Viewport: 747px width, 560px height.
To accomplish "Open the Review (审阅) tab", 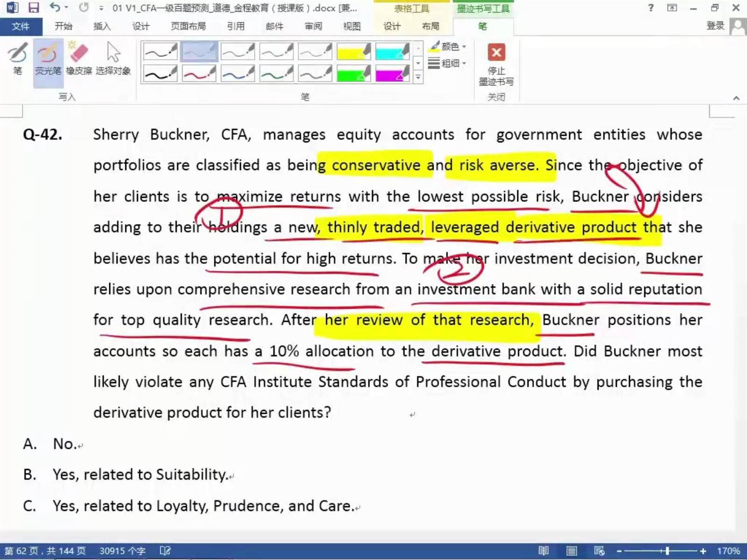I will tap(313, 26).
